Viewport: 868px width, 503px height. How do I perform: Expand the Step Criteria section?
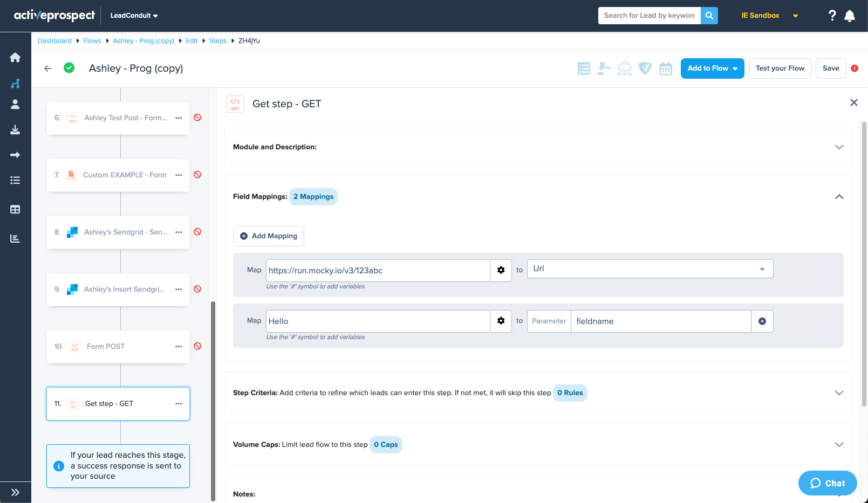tap(839, 393)
